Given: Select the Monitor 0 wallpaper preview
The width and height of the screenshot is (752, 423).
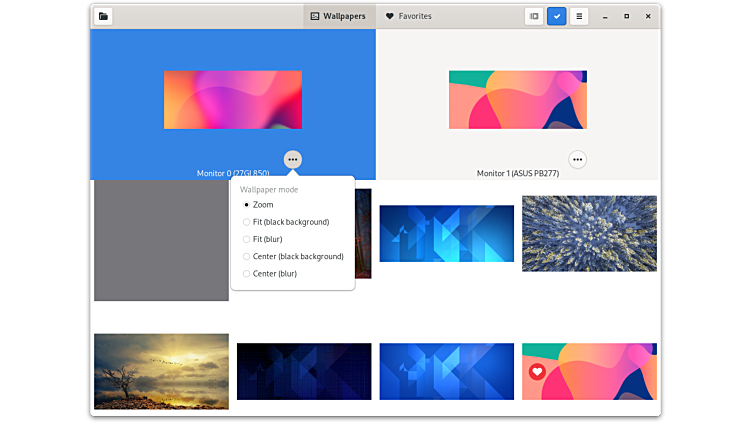Looking at the screenshot, I should coord(232,99).
